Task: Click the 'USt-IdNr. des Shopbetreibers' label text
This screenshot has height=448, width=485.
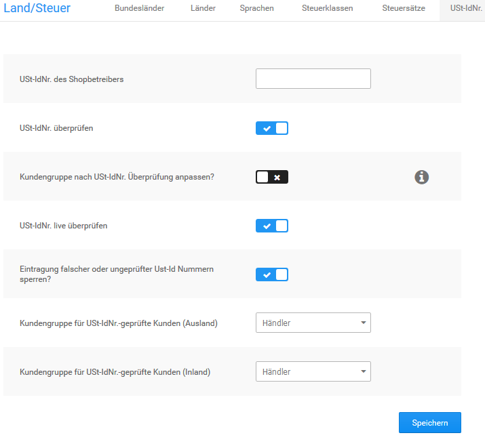Action: [x=72, y=79]
